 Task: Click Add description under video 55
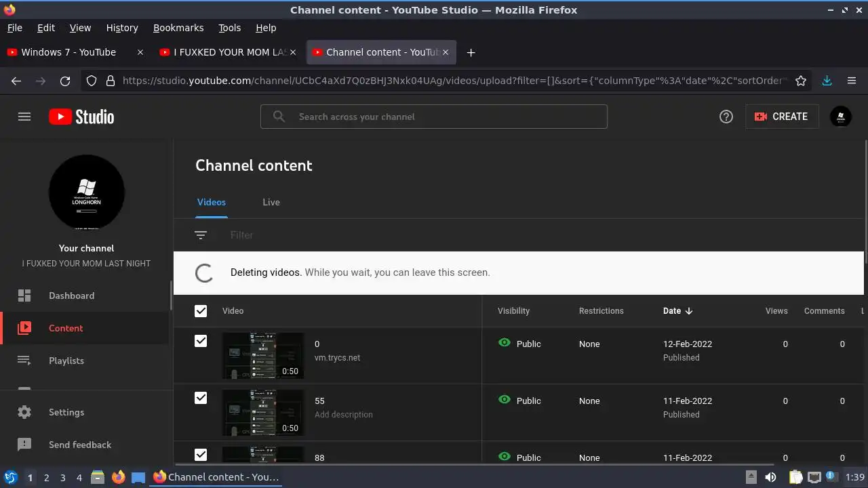(344, 414)
